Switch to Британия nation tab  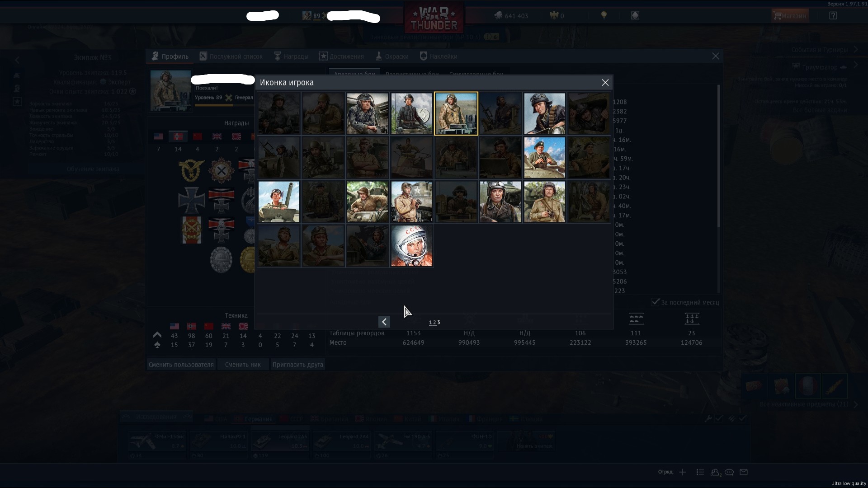click(330, 419)
